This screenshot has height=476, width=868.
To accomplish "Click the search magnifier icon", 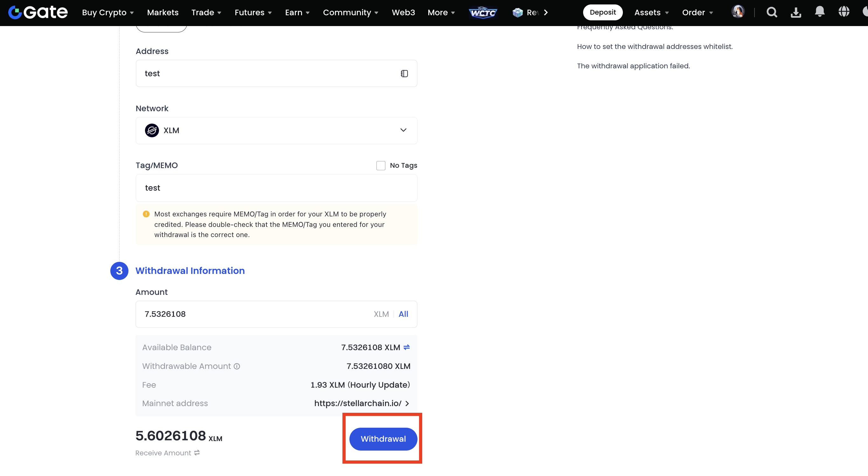I will (x=772, y=12).
